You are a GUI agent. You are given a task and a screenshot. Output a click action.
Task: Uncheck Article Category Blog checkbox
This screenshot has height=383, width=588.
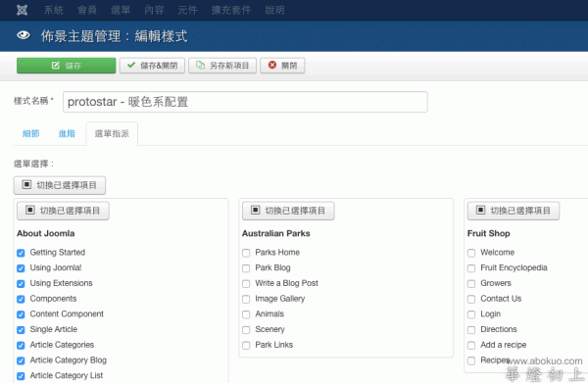point(21,360)
